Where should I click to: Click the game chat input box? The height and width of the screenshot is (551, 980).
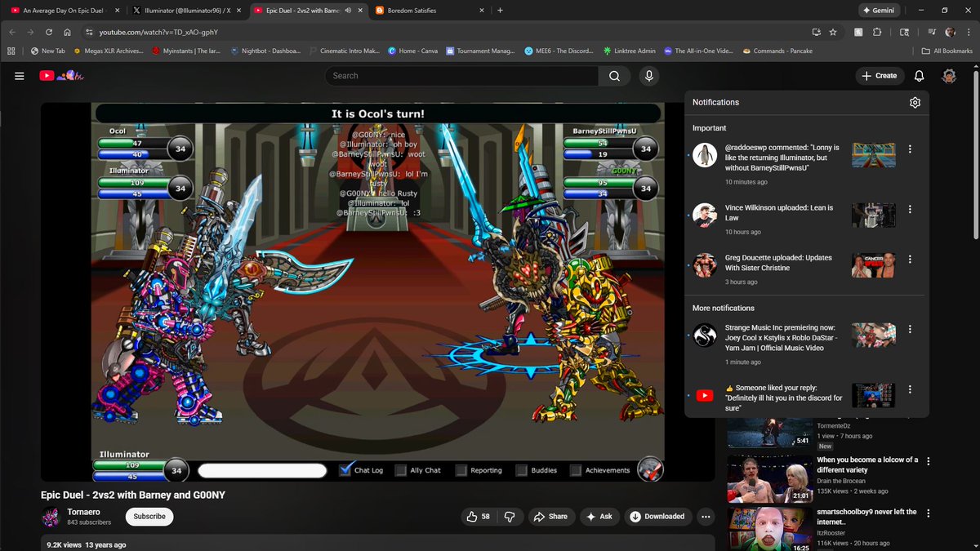click(x=262, y=470)
